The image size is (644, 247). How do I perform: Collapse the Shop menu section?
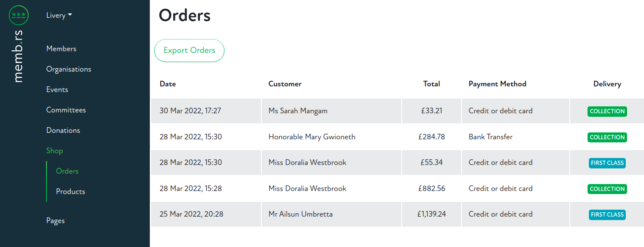55,151
